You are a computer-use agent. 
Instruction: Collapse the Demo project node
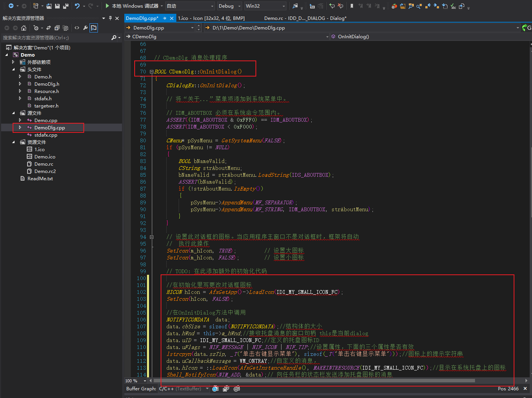tap(7, 55)
